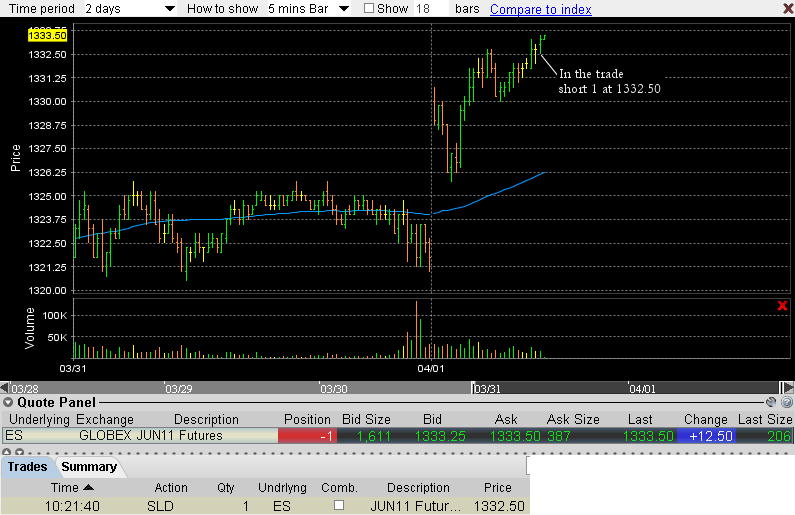Click the blue +12.50 change cell

coord(707,436)
